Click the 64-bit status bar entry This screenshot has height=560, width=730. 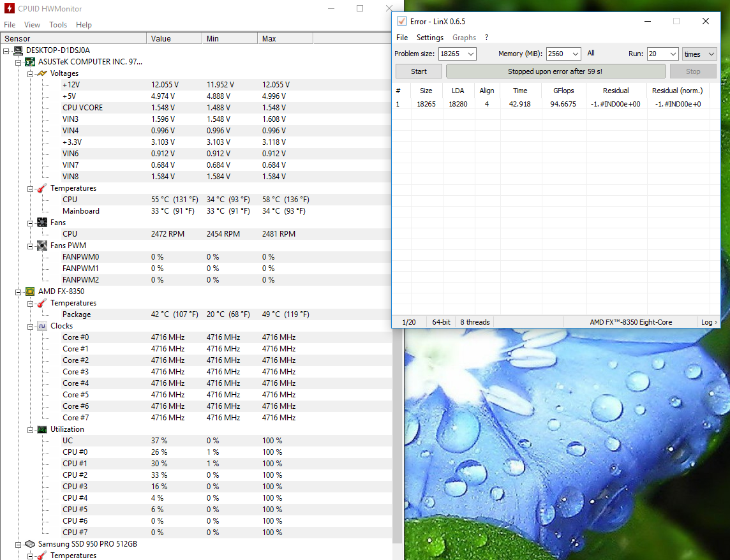[x=441, y=322]
